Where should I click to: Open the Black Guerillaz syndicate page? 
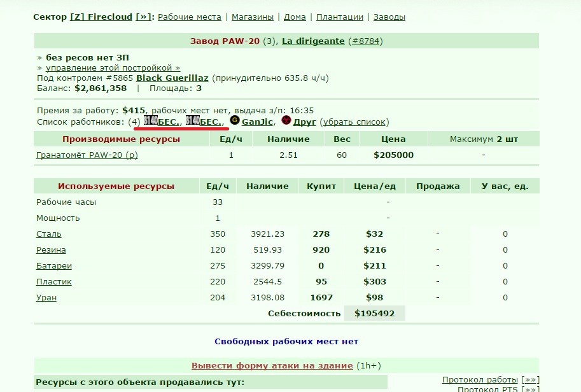coord(172,78)
